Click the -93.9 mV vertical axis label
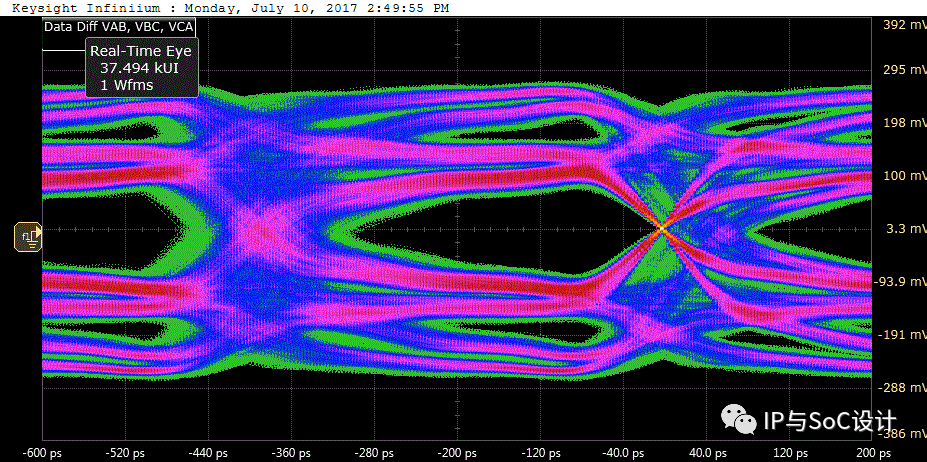 pos(900,282)
